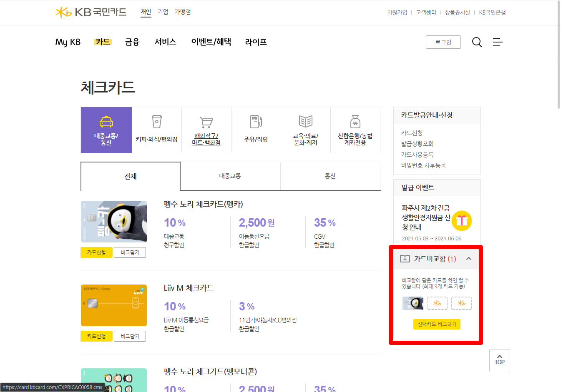
Task: Open the 고객센터 link
Action: coord(426,12)
